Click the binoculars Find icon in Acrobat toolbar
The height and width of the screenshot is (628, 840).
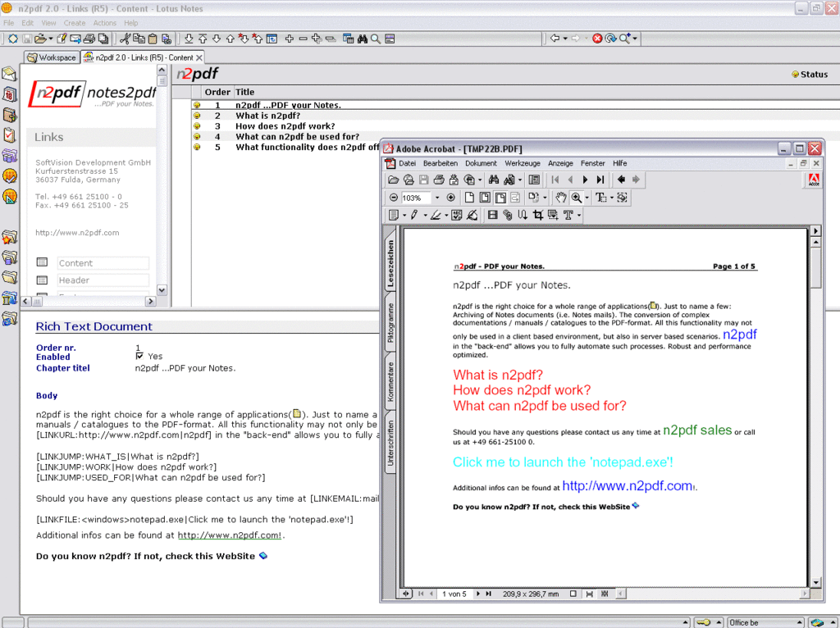[494, 180]
